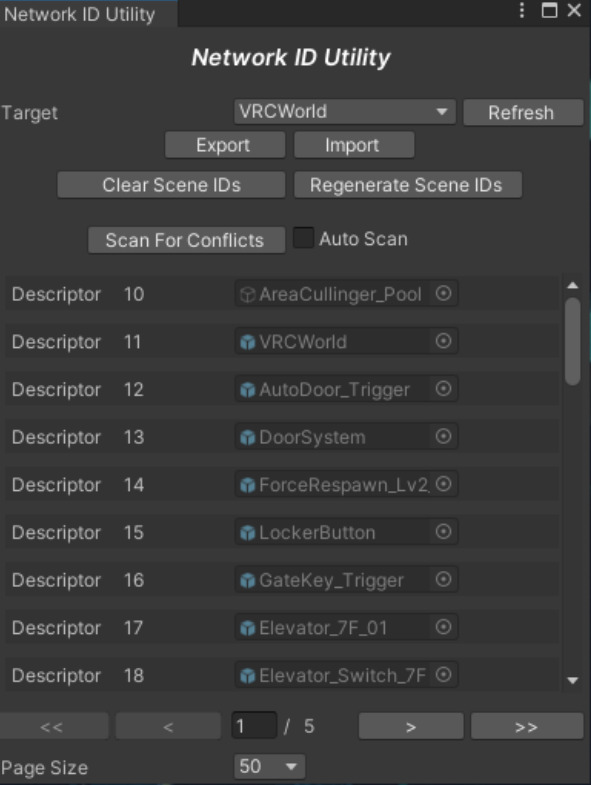Screen dimensions: 591x785
Task: Go to the next page arrow
Action: click(x=411, y=726)
